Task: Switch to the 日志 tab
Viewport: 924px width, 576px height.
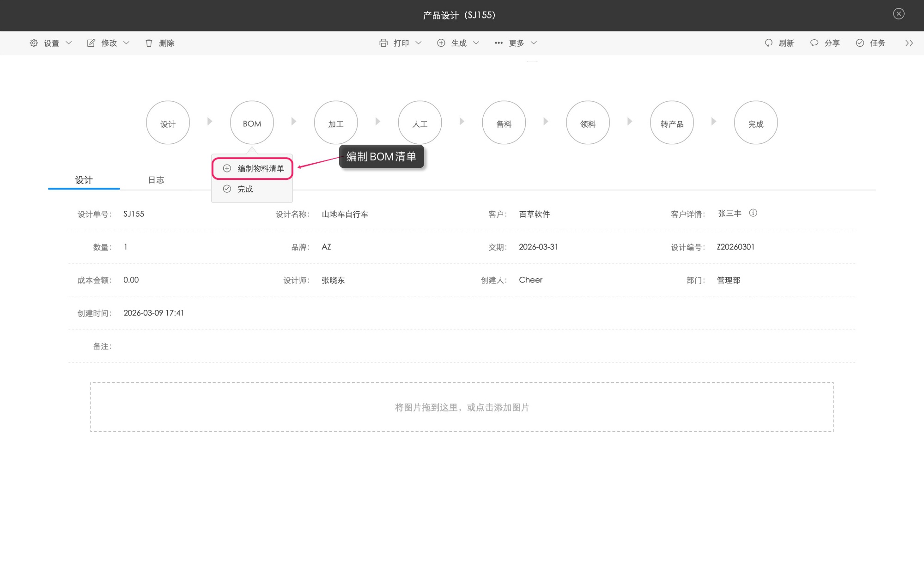Action: (x=156, y=180)
